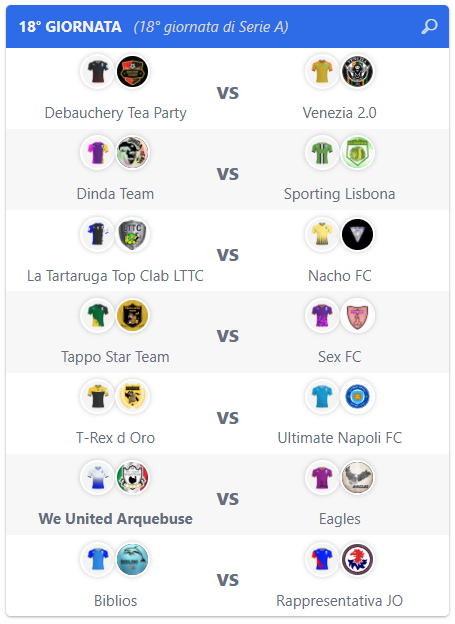Click Rappresentativa JO red-blue jersey icon
The height and width of the screenshot is (624, 455).
coord(322,559)
